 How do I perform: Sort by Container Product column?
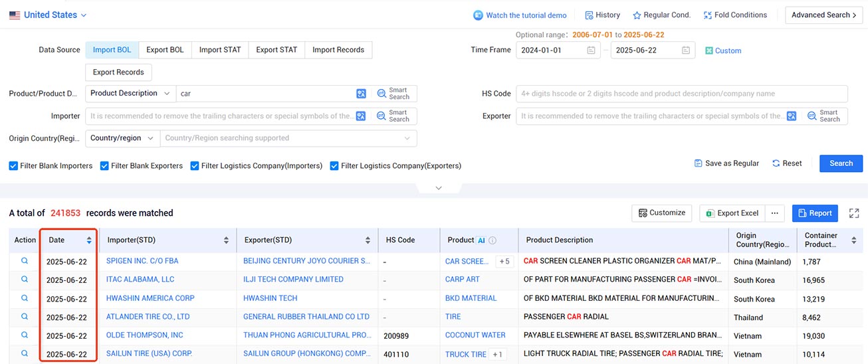tap(854, 240)
